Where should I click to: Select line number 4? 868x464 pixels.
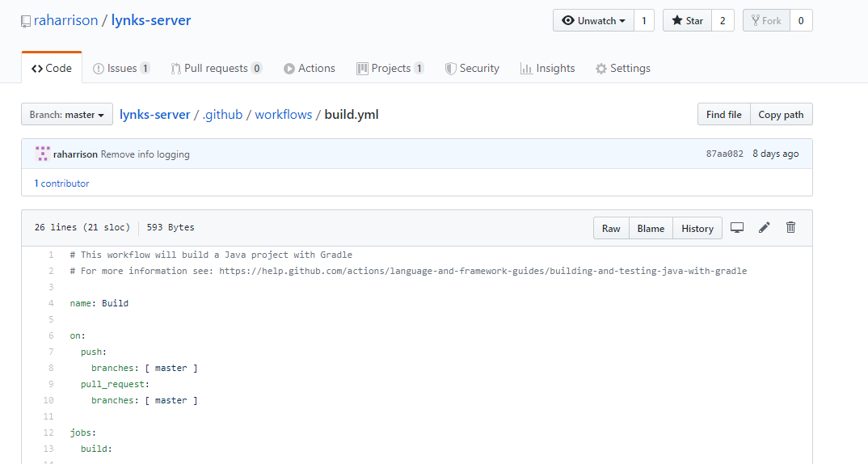tap(51, 303)
